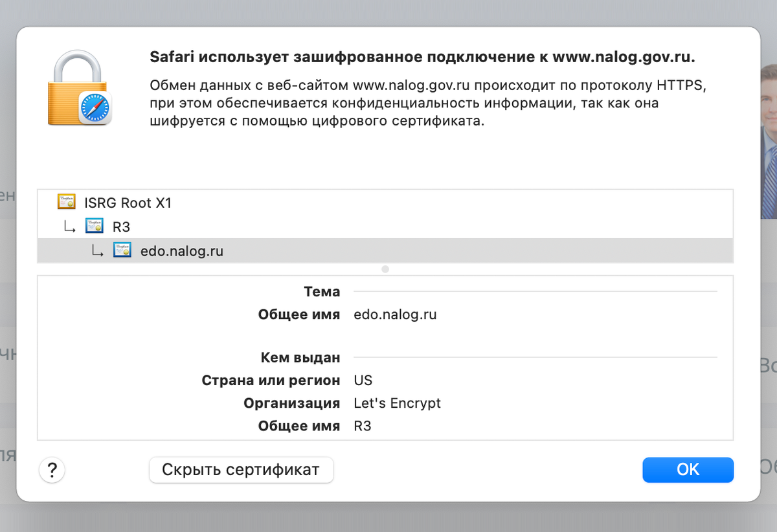The width and height of the screenshot is (777, 532).
Task: Open help with the question mark button
Action: pos(52,470)
